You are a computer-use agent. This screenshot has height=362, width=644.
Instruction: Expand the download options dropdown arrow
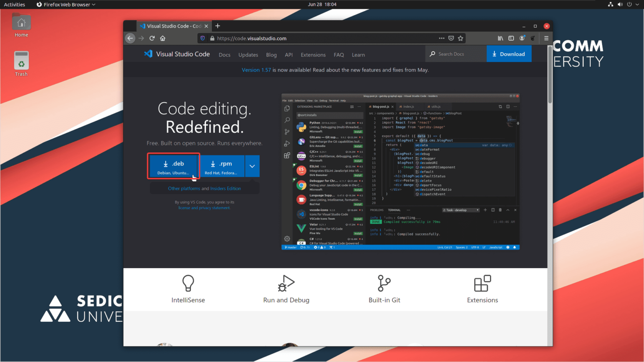tap(252, 166)
